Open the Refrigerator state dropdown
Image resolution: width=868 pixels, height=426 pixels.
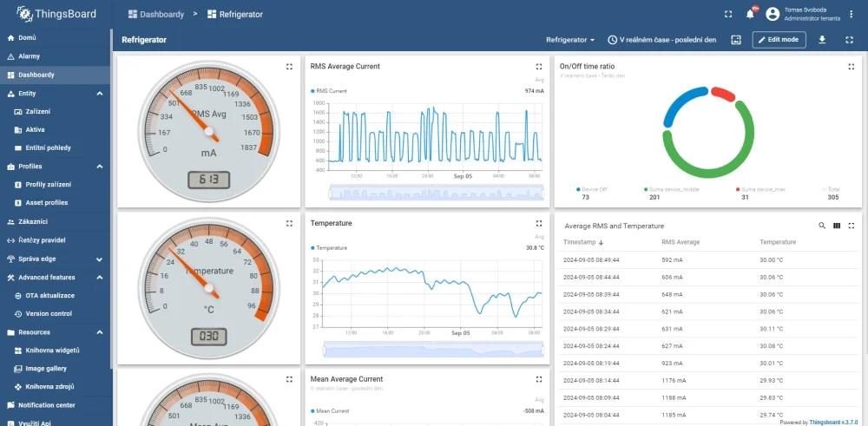[570, 40]
